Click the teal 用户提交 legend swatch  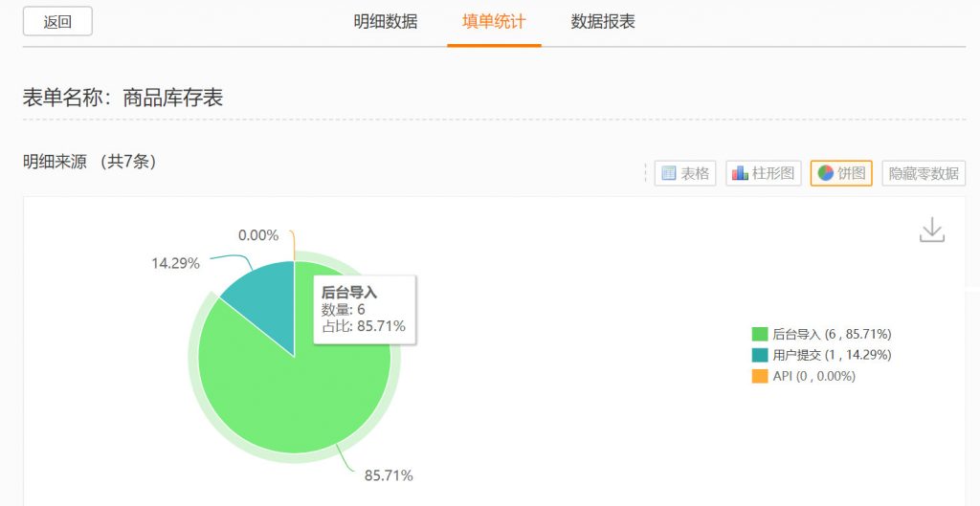coord(760,355)
